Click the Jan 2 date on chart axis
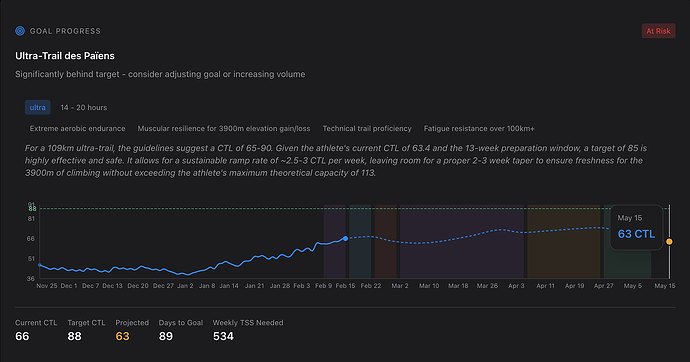 pos(185,286)
